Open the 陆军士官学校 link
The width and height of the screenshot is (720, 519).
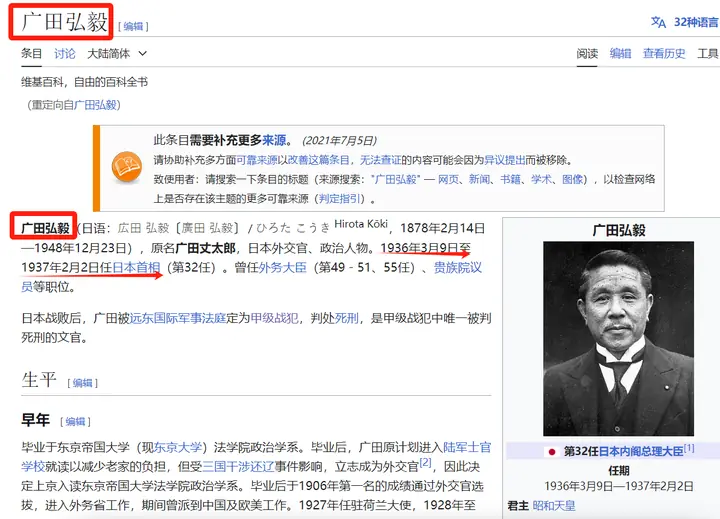click(467, 447)
